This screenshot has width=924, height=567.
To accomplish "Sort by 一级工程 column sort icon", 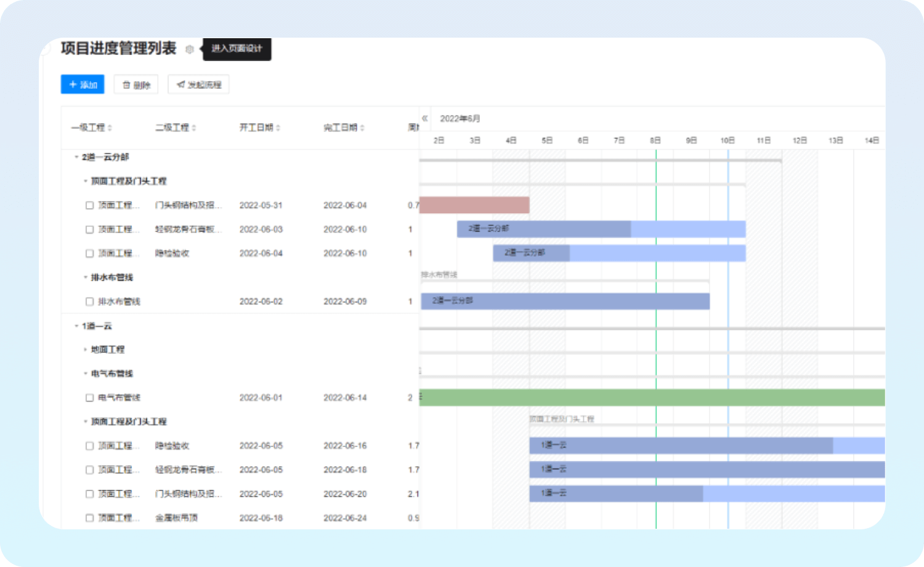I will [110, 128].
